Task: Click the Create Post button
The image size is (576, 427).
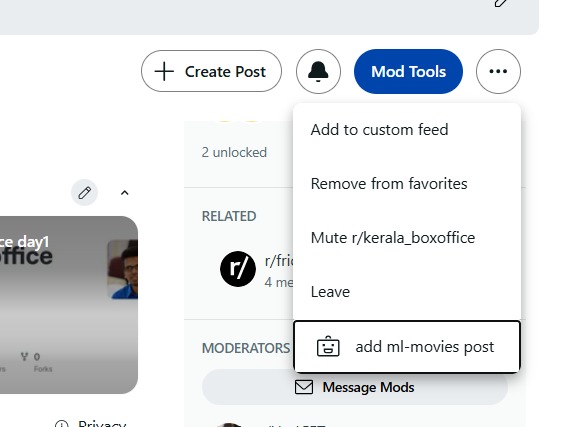Action: [212, 71]
